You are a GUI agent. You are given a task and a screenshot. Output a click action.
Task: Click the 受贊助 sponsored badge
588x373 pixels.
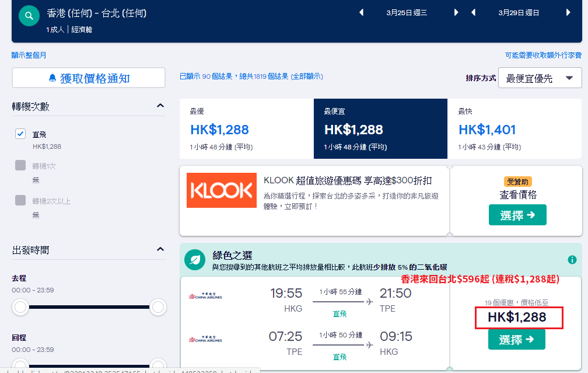click(517, 182)
